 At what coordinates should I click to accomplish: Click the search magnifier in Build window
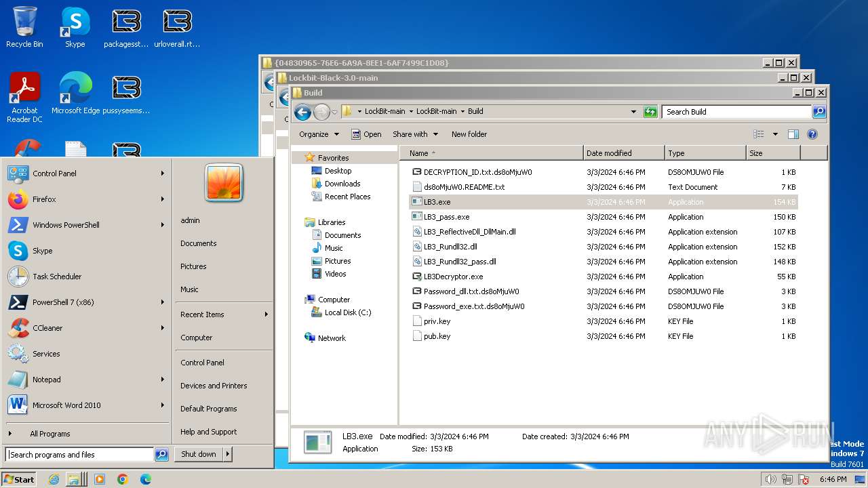[819, 112]
